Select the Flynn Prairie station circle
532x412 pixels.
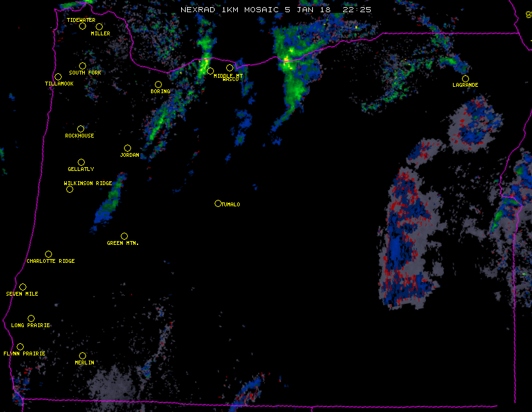20,346
